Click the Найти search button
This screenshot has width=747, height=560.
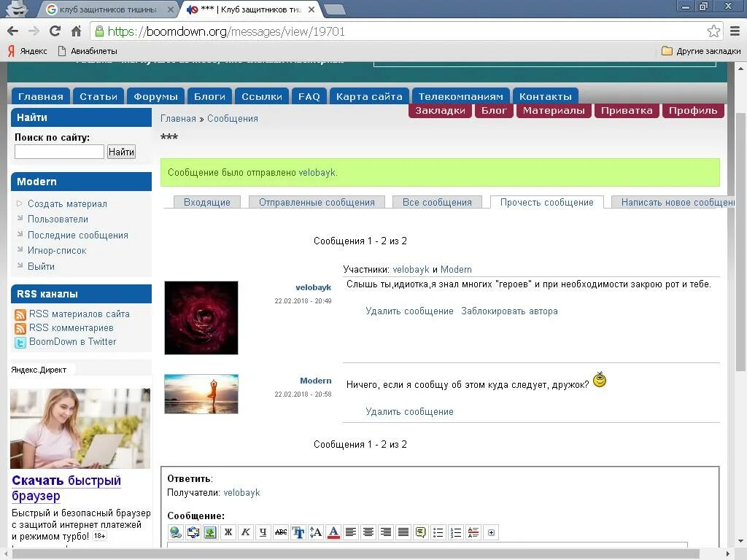[x=121, y=152]
